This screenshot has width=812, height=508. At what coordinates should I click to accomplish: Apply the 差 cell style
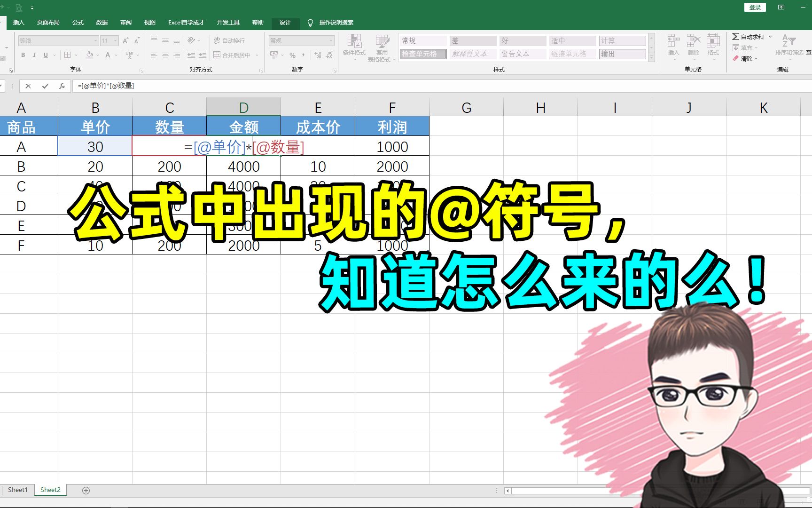point(473,41)
